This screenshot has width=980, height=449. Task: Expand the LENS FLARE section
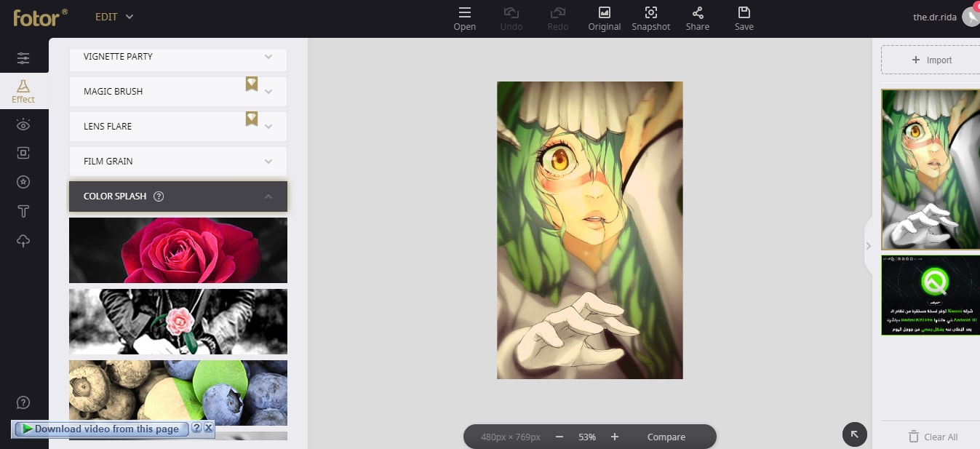click(178, 127)
